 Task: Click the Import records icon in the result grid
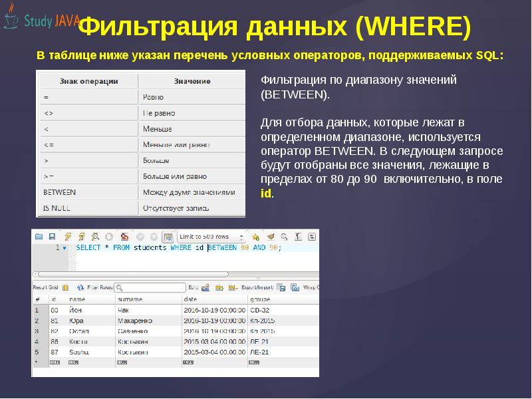pos(293,287)
